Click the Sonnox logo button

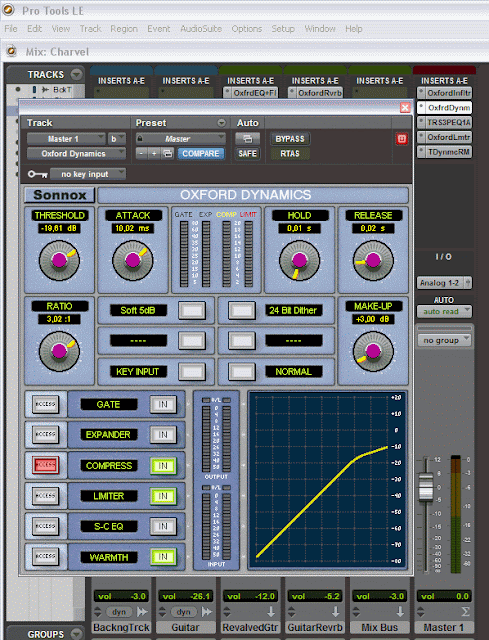(x=60, y=195)
